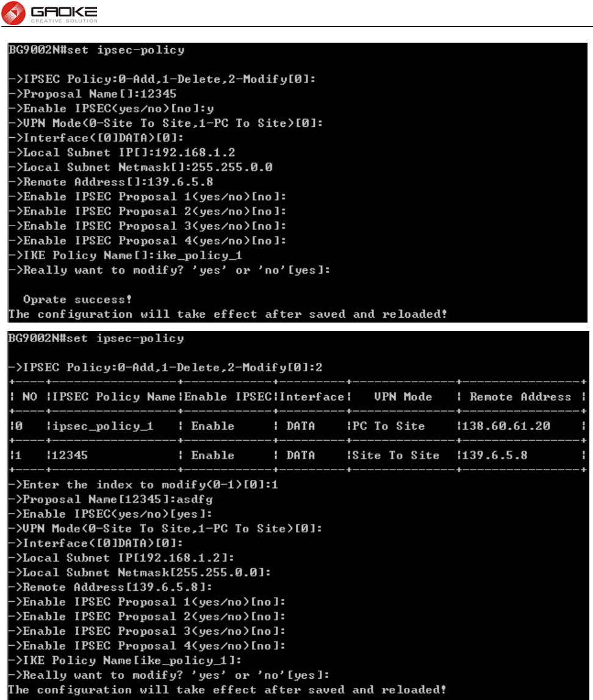Click the Local Subnet IP 192.168.1.2 entry
The width and height of the screenshot is (593, 700).
tap(121, 152)
